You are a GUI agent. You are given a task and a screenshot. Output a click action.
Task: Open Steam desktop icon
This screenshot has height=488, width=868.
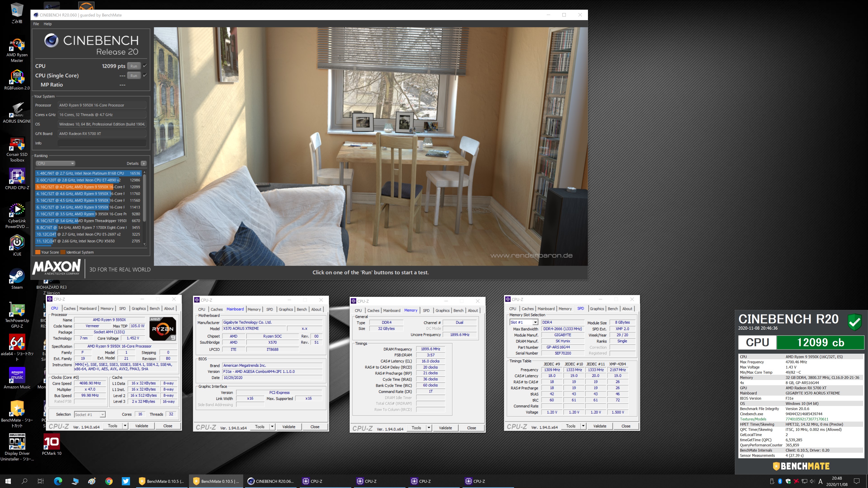17,279
